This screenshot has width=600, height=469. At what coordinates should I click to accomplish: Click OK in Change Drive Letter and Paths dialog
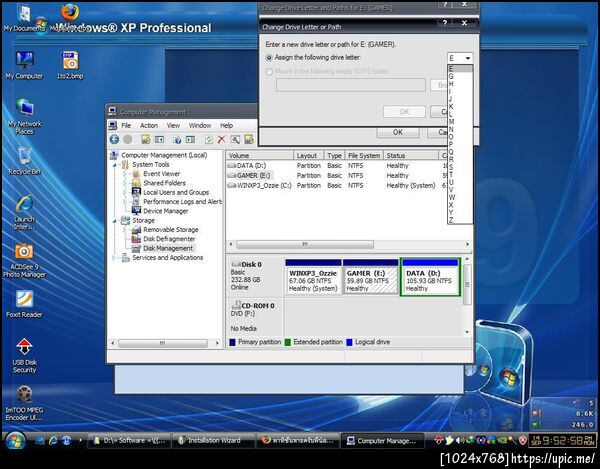click(x=398, y=132)
